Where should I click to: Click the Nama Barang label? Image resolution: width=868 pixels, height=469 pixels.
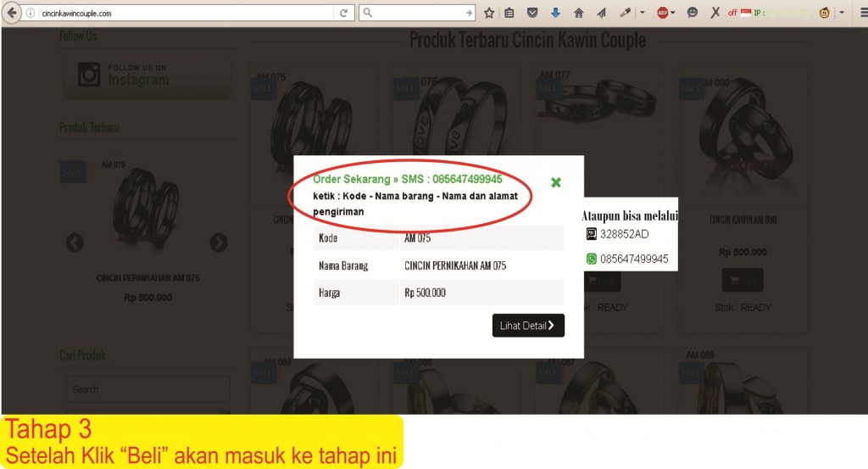(x=343, y=265)
